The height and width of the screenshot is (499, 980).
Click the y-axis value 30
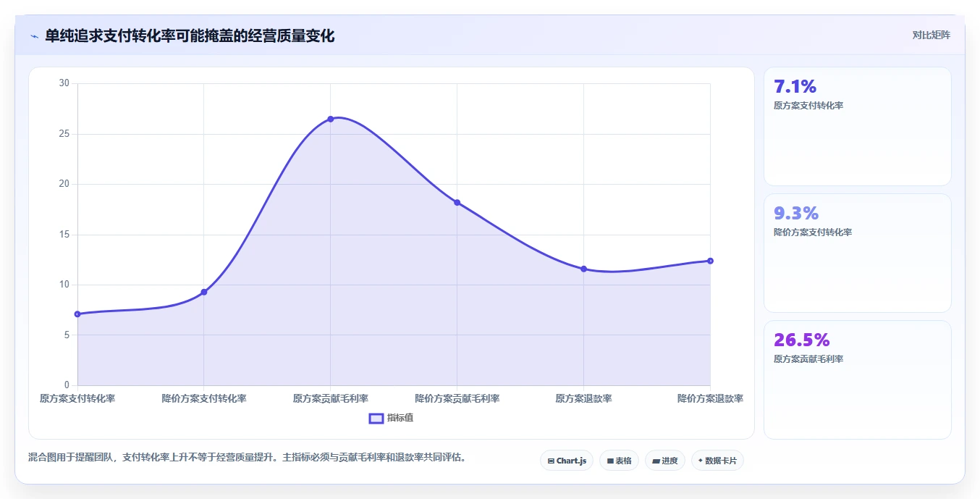64,83
